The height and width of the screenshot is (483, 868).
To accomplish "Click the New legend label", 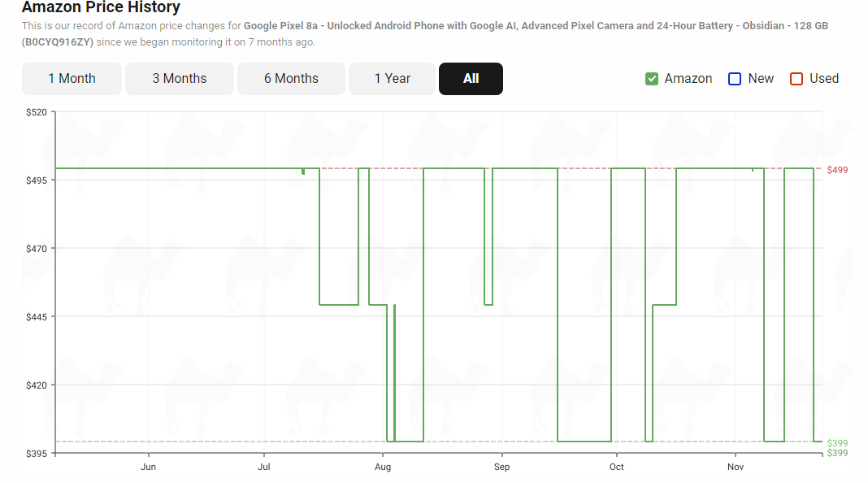I will [761, 79].
